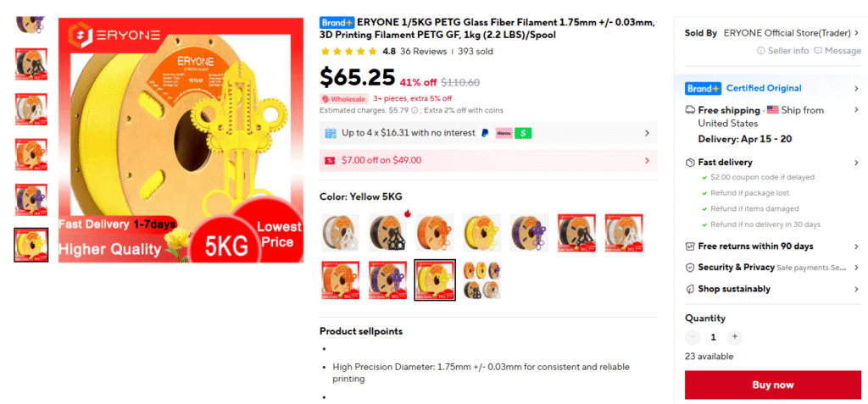
Task: Click the Buy now button
Action: [x=773, y=385]
